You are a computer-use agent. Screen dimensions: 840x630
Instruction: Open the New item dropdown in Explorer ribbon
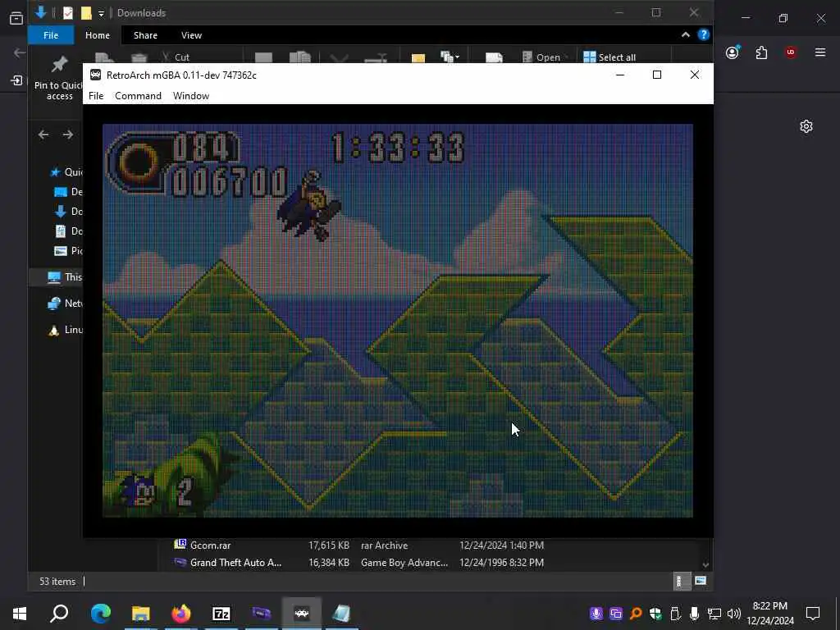point(450,57)
